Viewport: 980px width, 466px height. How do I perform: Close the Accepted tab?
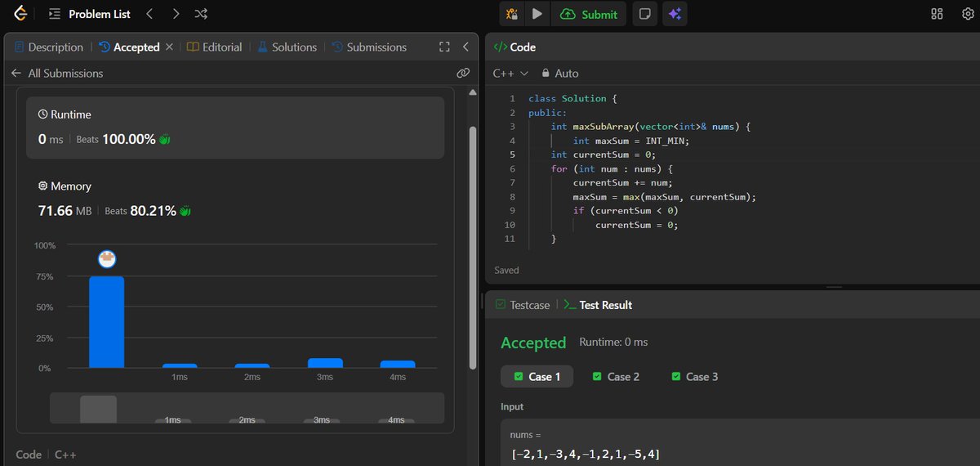pos(169,47)
